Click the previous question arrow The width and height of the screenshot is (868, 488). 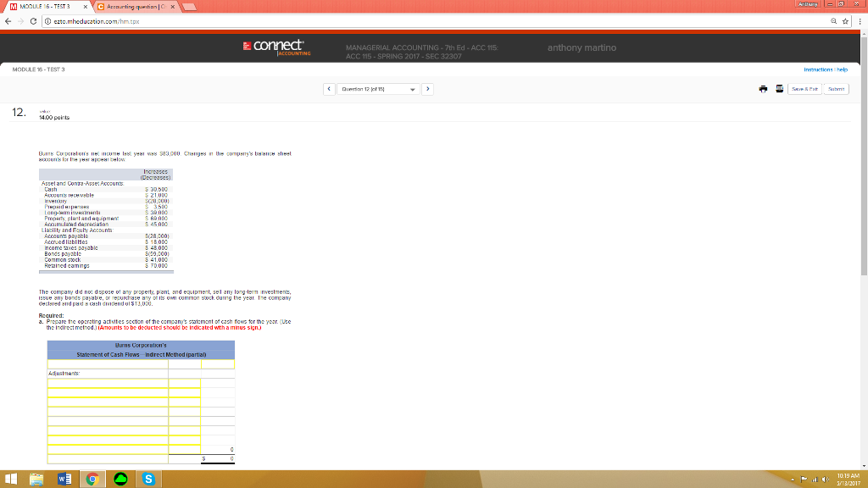tap(329, 88)
